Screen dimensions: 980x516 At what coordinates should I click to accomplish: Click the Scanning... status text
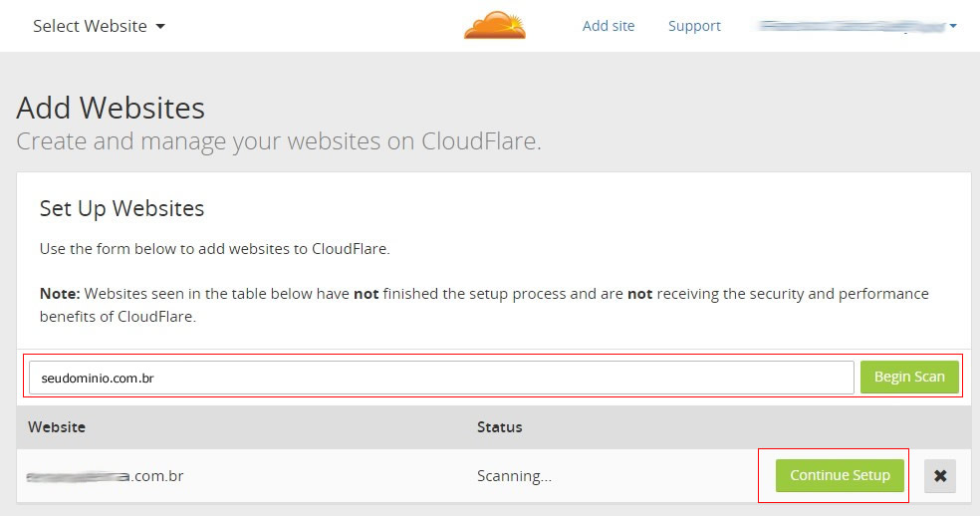pos(514,476)
